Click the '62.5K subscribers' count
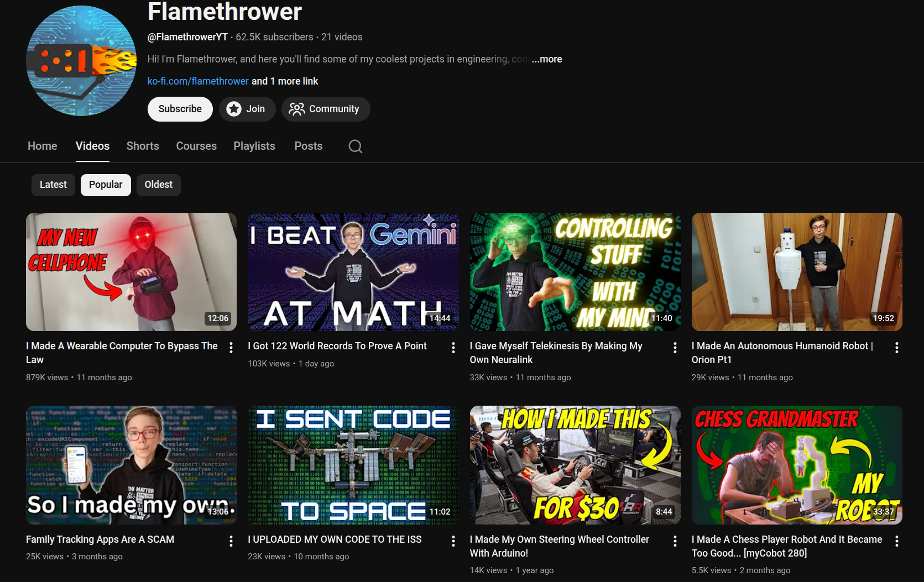This screenshot has width=924, height=582. pos(274,37)
